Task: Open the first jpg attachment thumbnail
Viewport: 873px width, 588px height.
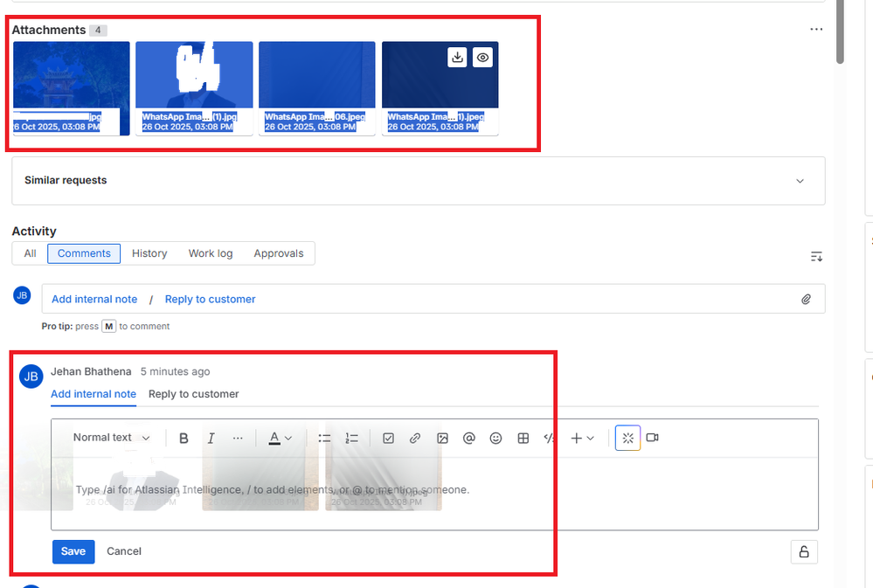Action: point(72,88)
